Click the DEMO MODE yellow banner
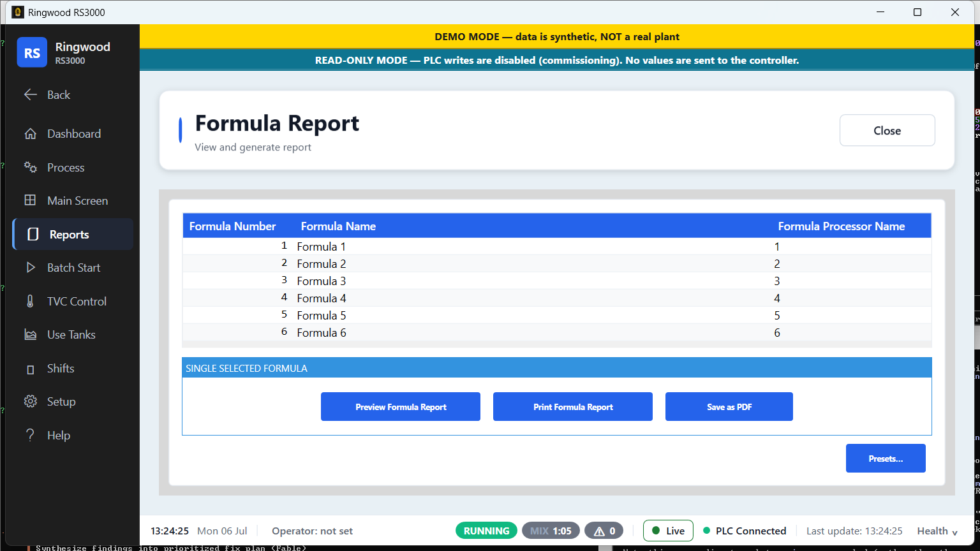The image size is (980, 551). coord(557,36)
